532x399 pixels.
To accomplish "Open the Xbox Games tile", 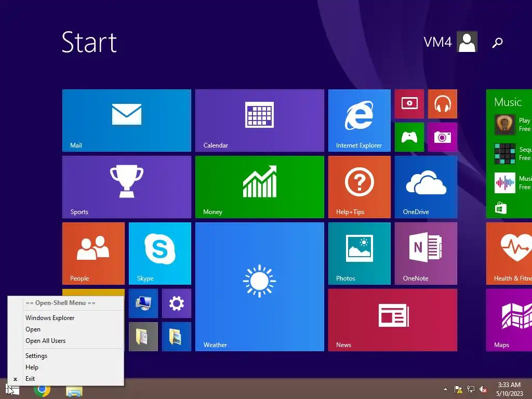I will click(409, 137).
